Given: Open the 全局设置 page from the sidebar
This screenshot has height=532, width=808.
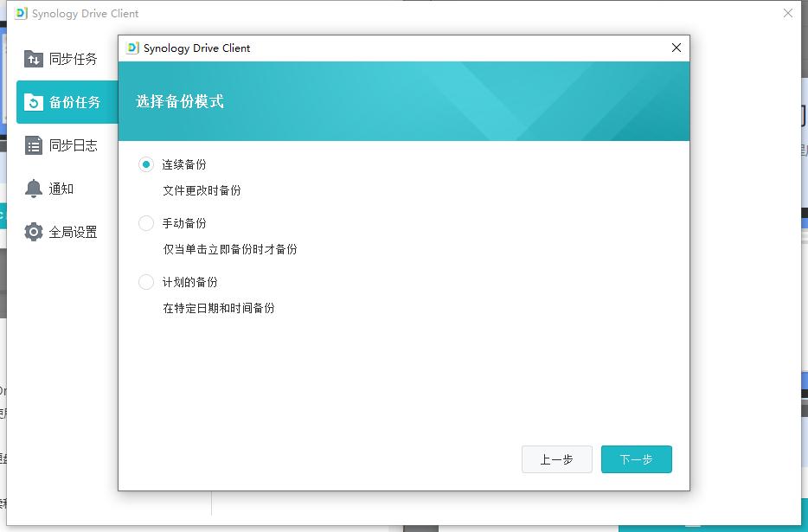Looking at the screenshot, I should (x=67, y=231).
